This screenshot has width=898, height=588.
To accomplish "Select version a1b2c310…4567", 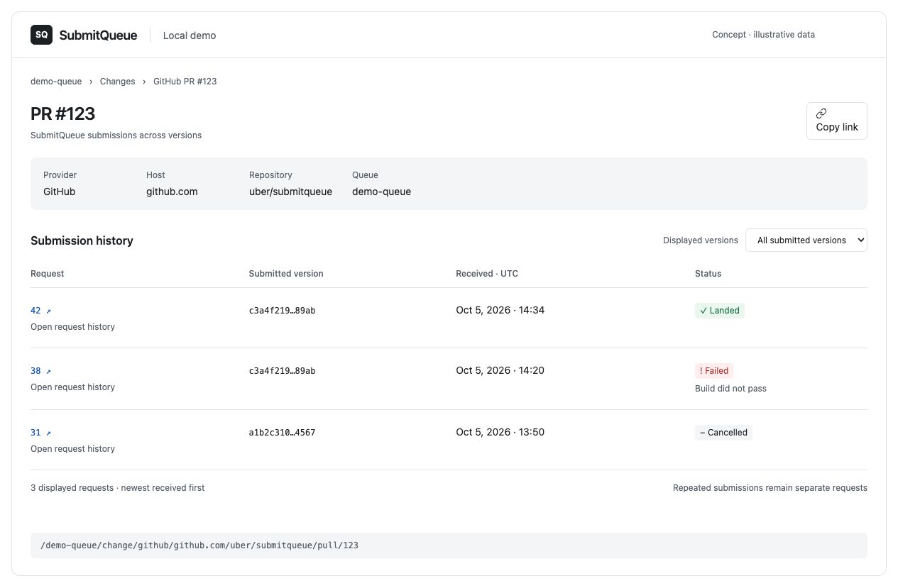I will (282, 433).
